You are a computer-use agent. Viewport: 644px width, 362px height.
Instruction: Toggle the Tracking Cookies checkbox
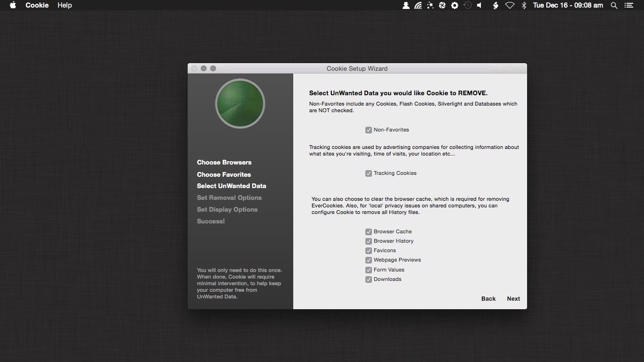(x=369, y=173)
